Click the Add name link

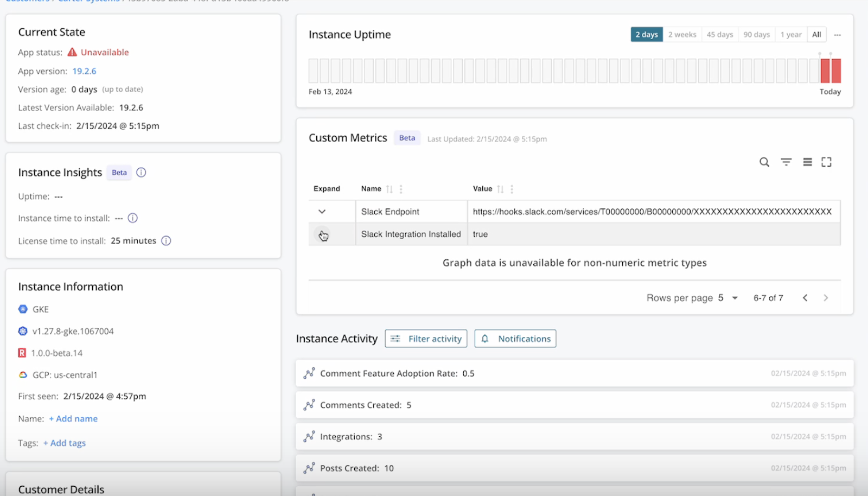tap(73, 418)
